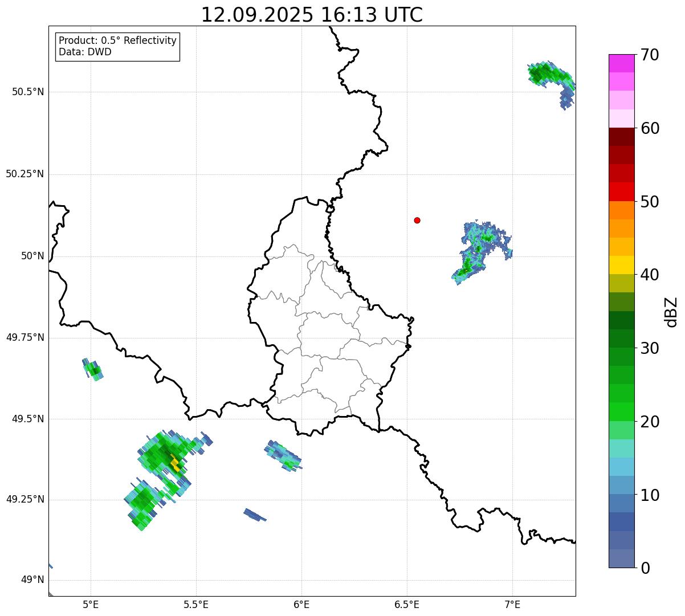This screenshot has width=685, height=616.
Task: Click the colorbar 70 tick label
Action: point(649,55)
